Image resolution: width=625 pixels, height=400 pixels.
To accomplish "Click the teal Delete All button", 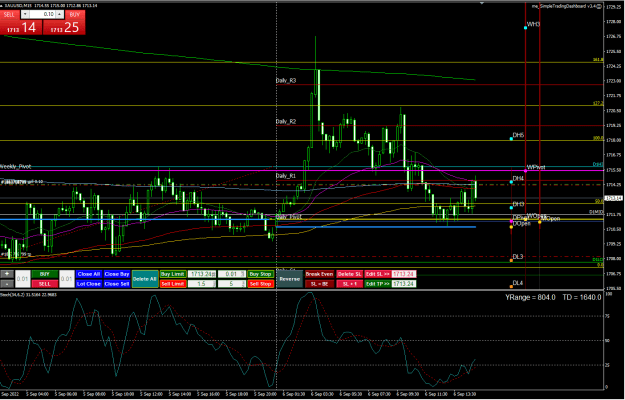I will coord(145,279).
